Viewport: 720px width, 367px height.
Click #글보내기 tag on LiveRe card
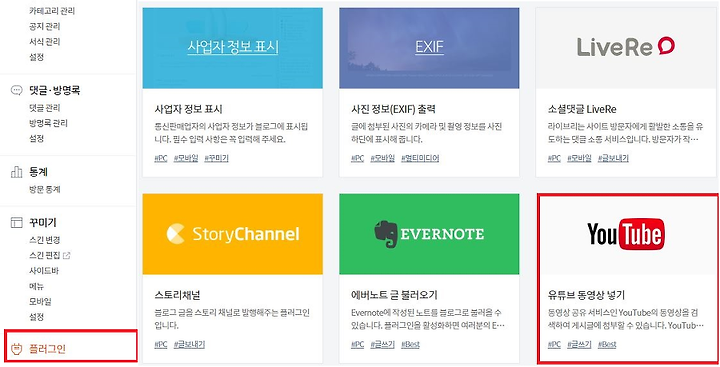tap(613, 158)
